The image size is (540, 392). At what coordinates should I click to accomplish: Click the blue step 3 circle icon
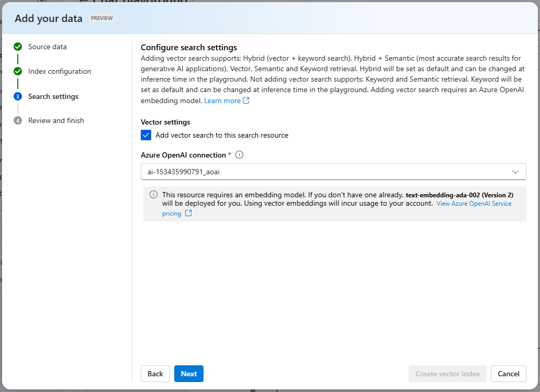click(18, 96)
